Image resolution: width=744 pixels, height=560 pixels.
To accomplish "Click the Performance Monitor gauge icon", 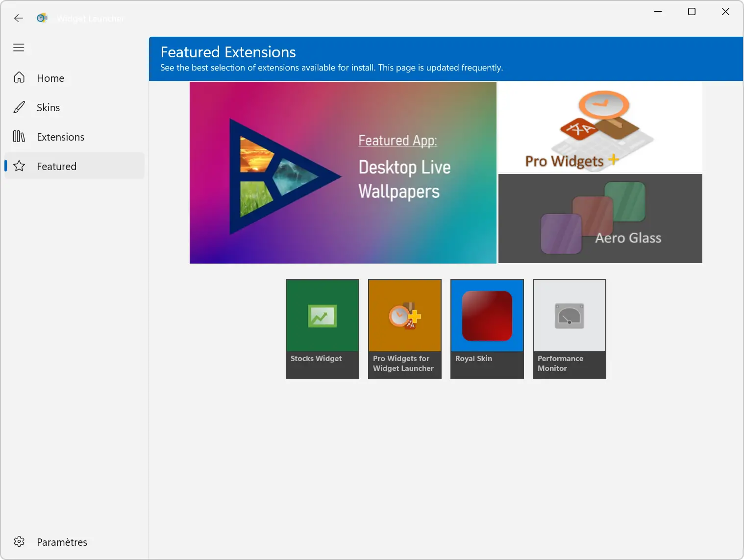I will 570,316.
